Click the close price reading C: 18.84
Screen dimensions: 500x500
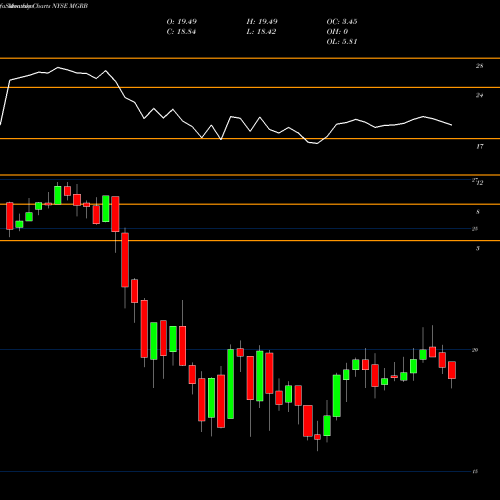tap(181, 32)
